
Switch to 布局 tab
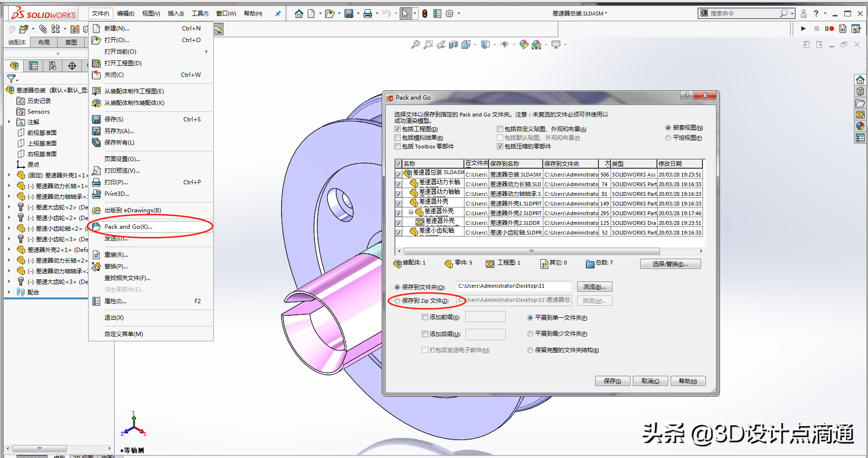[44, 43]
